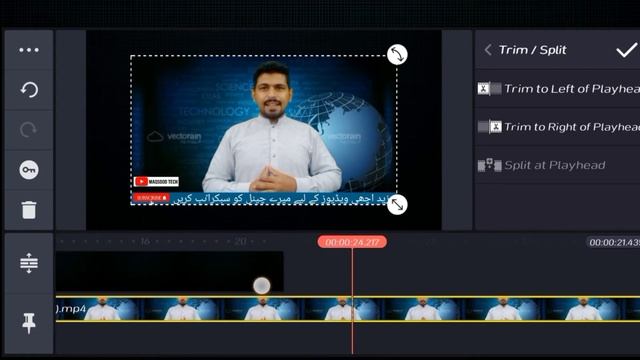Delete clip with the trash icon
This screenshot has height=360, width=640.
(x=29, y=210)
